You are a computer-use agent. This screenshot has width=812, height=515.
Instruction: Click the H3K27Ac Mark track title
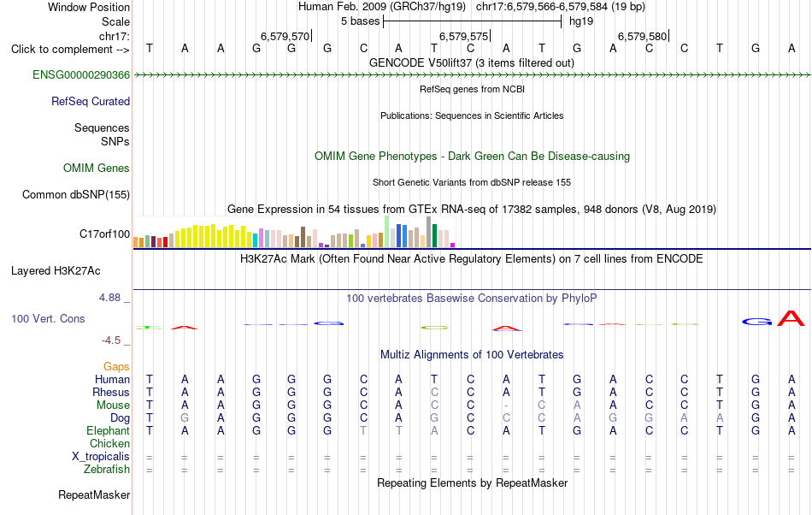(x=472, y=258)
